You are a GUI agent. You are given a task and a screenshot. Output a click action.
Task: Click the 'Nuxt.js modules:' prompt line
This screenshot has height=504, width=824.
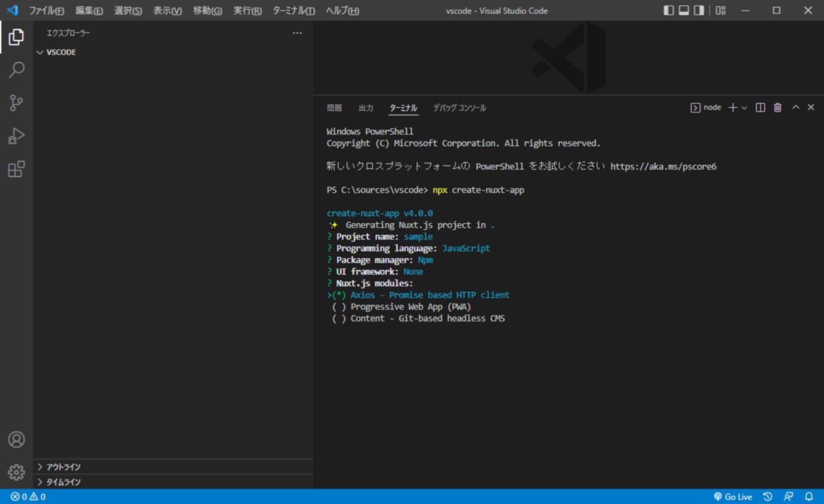370,284
